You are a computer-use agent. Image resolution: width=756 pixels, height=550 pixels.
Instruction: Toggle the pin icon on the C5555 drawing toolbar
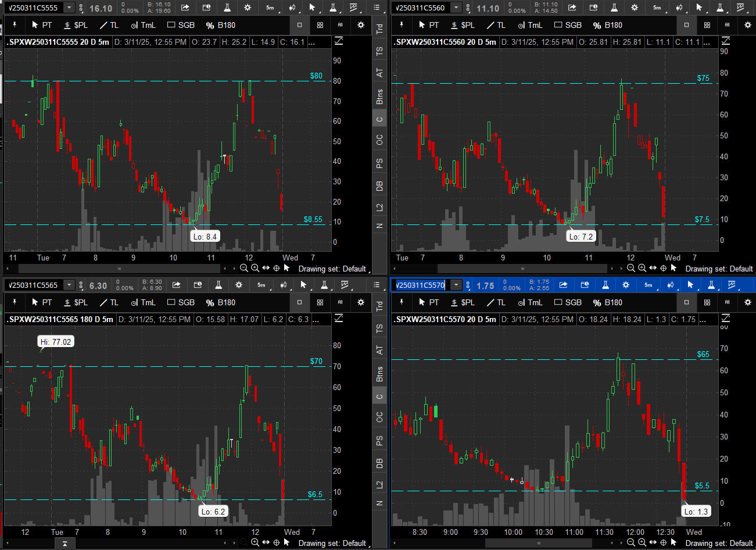(x=15, y=25)
